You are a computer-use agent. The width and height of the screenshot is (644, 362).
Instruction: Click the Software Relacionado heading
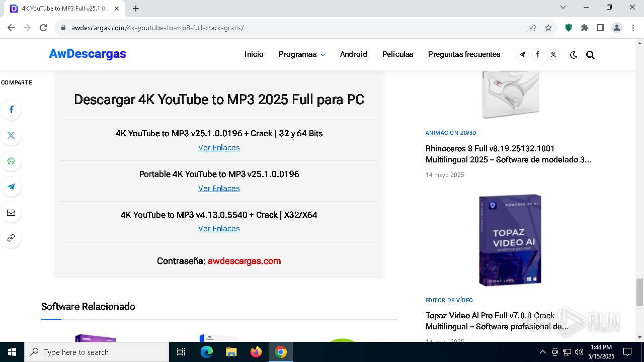point(88,306)
